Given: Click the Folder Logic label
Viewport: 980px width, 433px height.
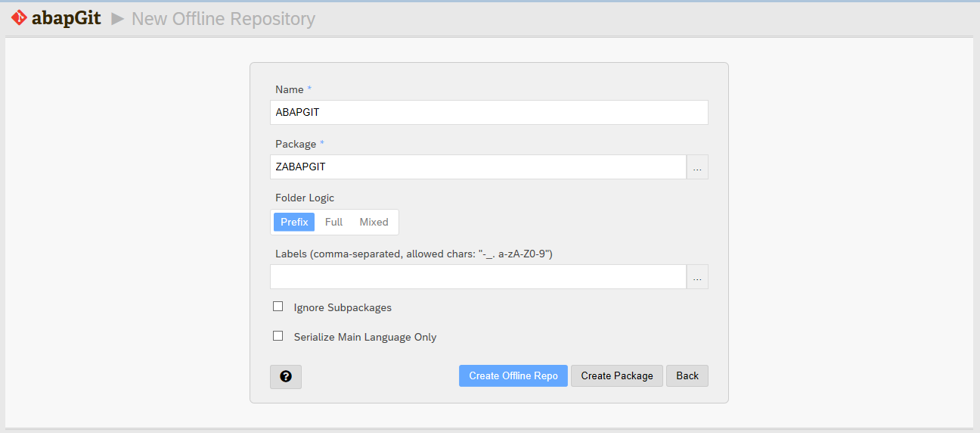Looking at the screenshot, I should tap(305, 198).
